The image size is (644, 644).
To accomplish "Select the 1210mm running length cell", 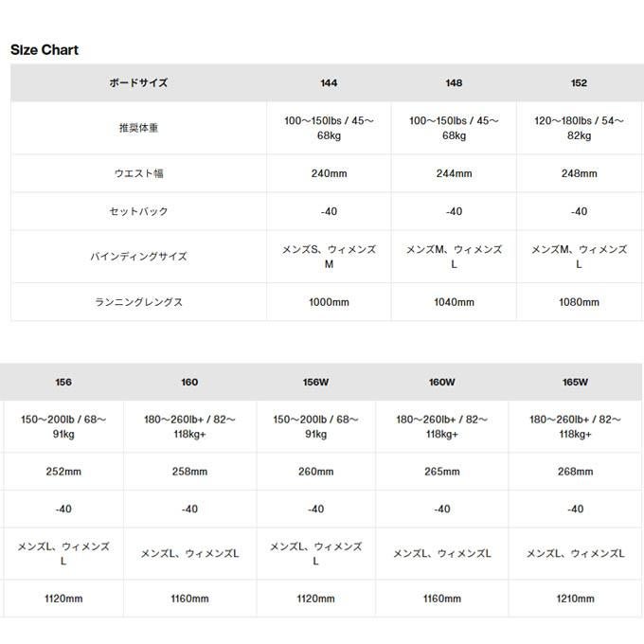I will tap(575, 599).
